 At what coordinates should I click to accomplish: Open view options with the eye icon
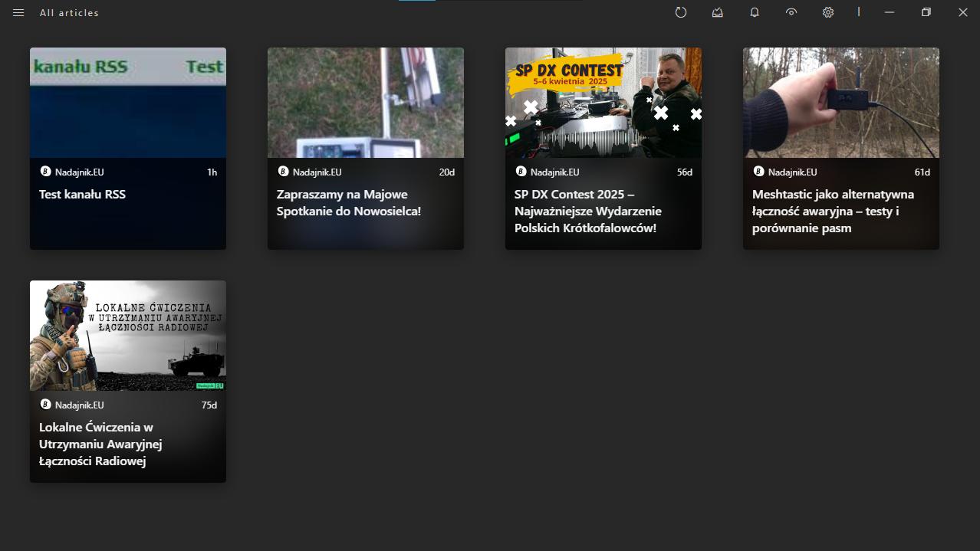pyautogui.click(x=791, y=12)
